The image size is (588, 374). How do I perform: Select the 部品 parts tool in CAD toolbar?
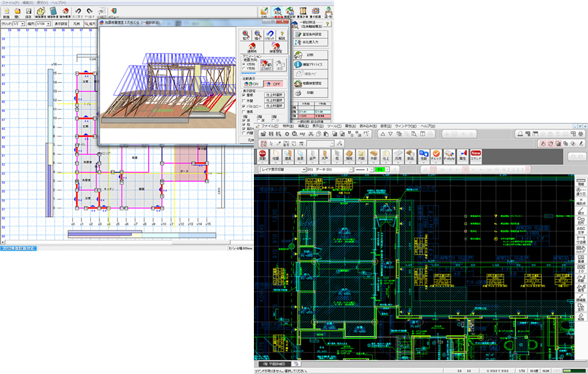(x=410, y=156)
